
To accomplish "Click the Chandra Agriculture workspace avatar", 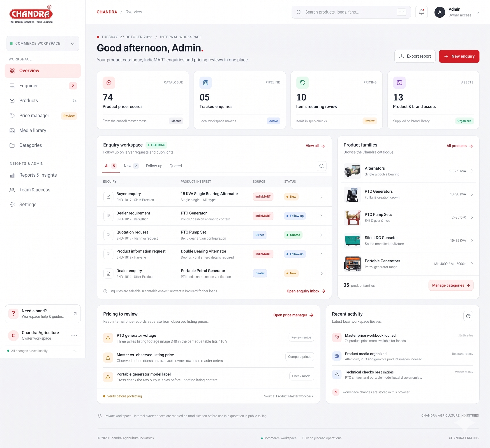I will tap(13, 335).
